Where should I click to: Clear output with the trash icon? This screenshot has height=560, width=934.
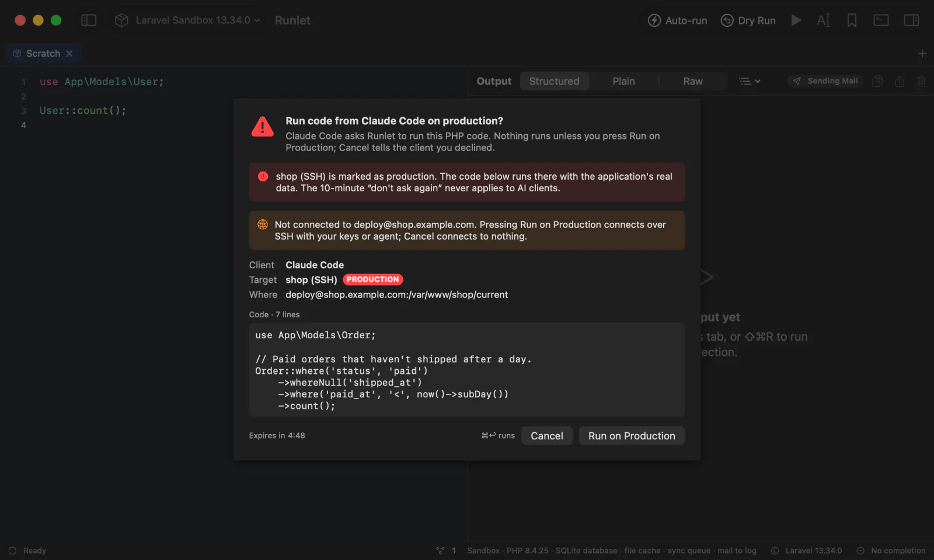click(921, 81)
